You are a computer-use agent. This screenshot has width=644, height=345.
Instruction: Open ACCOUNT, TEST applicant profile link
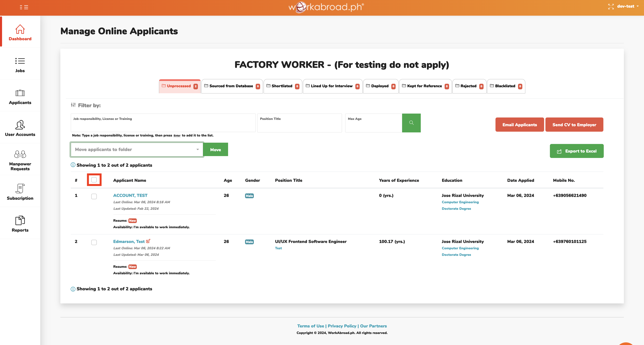(x=130, y=195)
